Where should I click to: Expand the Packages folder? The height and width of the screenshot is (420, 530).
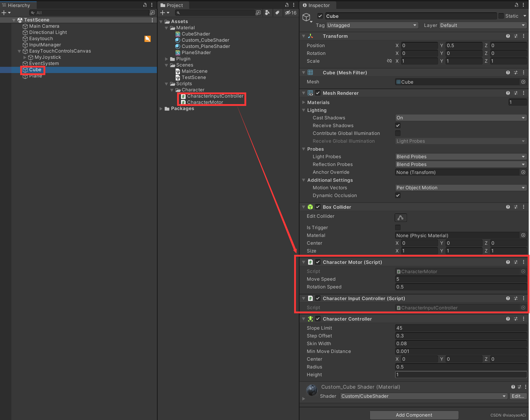161,109
